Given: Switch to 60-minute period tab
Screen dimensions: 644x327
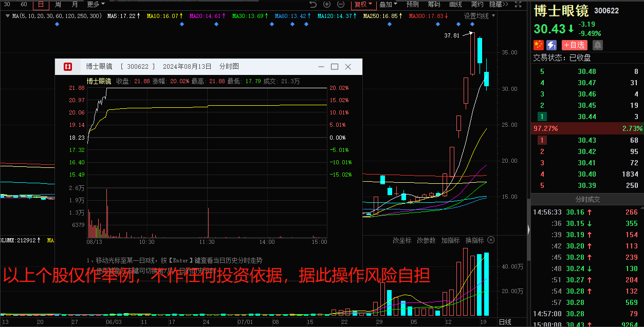Looking at the screenshot, I should click(x=24, y=4).
